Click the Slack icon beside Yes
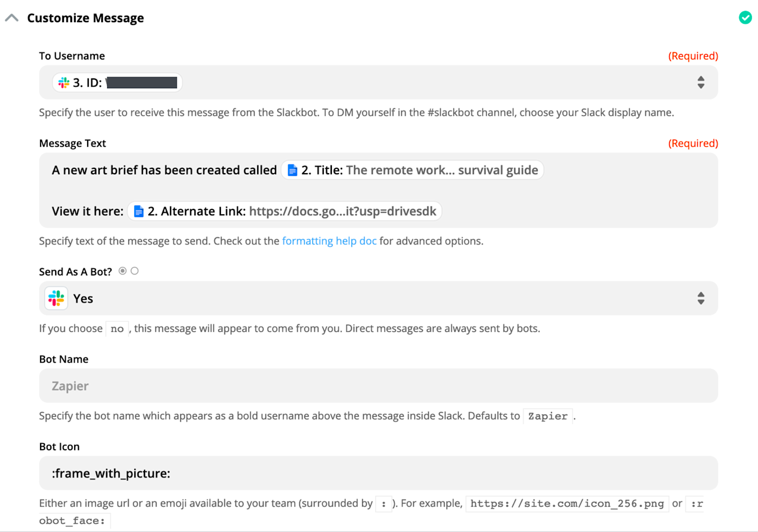This screenshot has height=532, width=758. point(56,298)
